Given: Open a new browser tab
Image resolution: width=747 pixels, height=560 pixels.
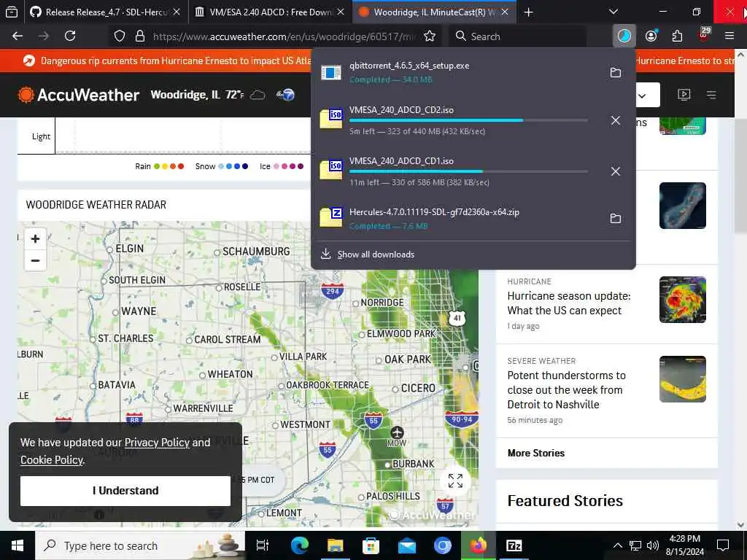Looking at the screenshot, I should 528,12.
